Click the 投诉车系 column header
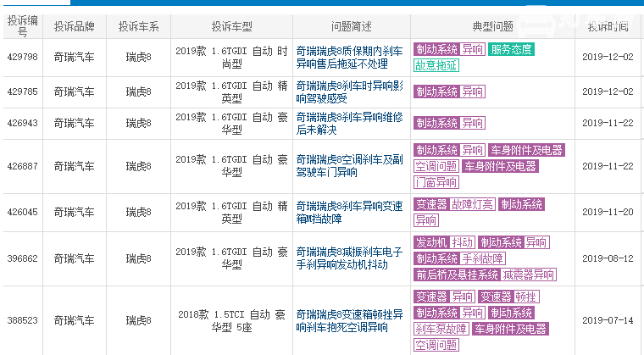Image resolution: width=644 pixels, height=355 pixels. pyautogui.click(x=138, y=27)
